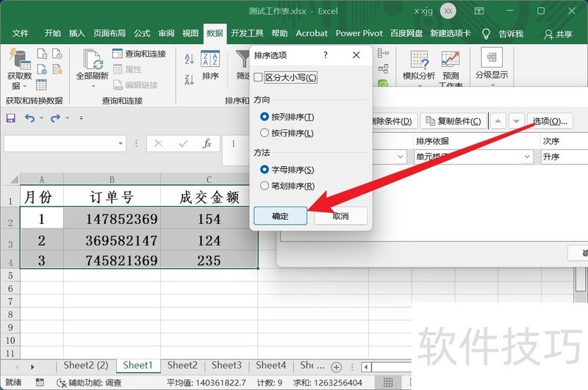Viewport: 588px width, 390px height.
Task: Click the Name Box input field
Action: point(60,143)
